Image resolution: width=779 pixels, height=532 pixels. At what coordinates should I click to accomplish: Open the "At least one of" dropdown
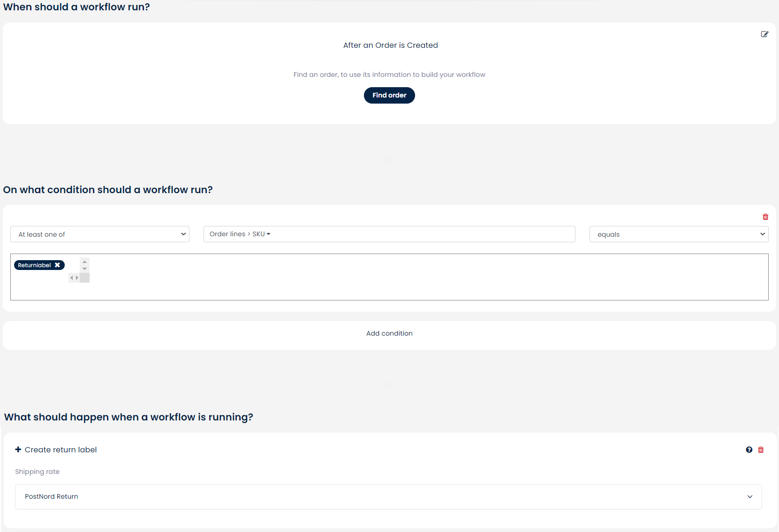coord(100,234)
